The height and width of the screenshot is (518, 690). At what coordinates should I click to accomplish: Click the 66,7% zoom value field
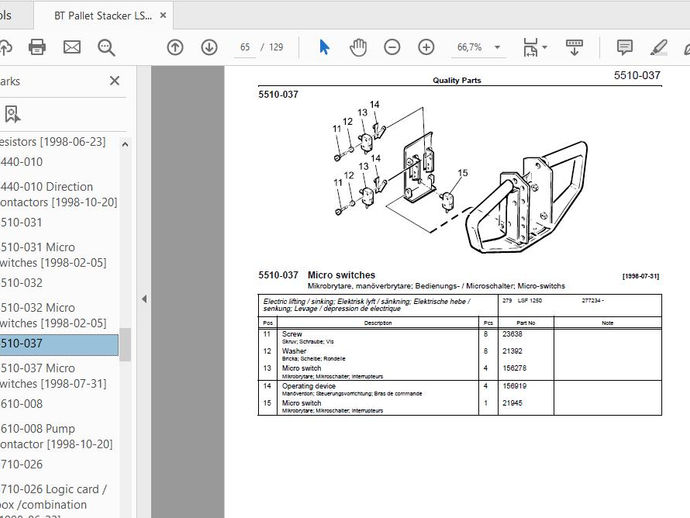(x=470, y=47)
